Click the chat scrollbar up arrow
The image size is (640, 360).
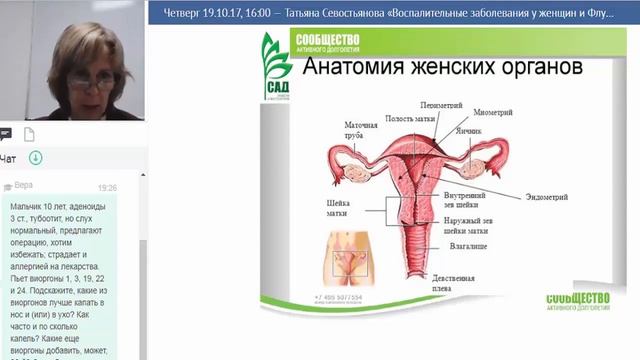pos(143,175)
